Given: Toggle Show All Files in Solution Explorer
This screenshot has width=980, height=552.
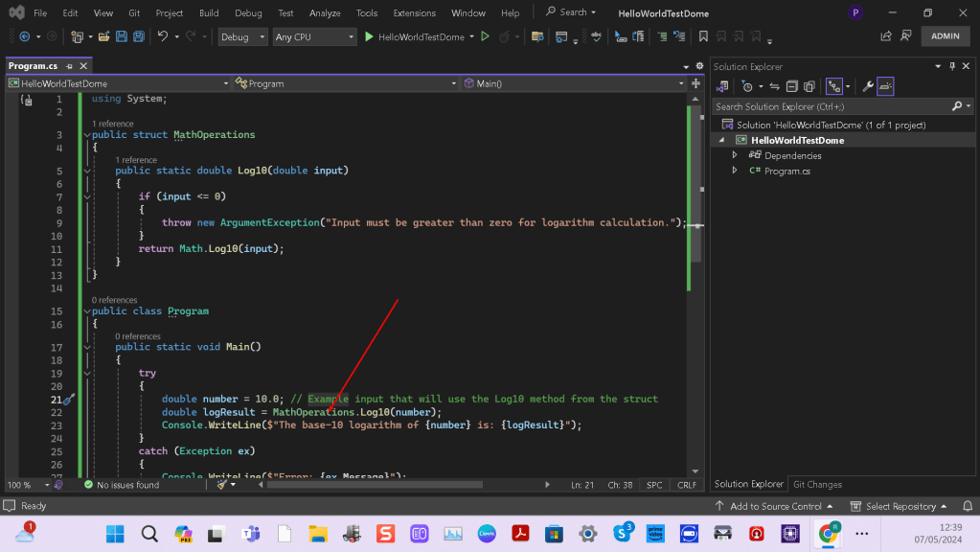Looking at the screenshot, I should [809, 86].
